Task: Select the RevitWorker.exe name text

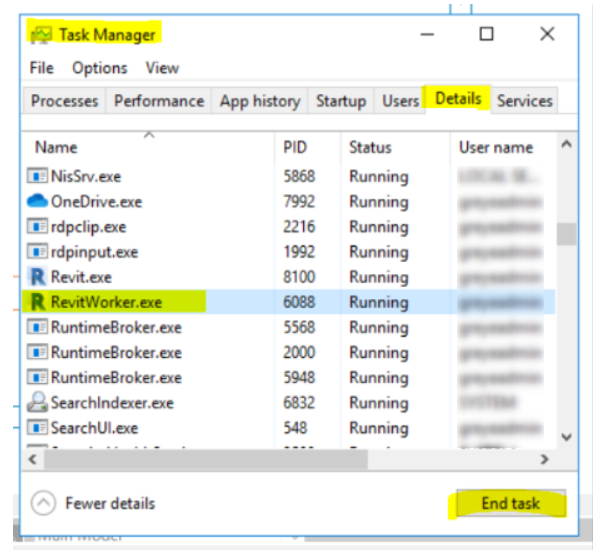Action: [106, 302]
